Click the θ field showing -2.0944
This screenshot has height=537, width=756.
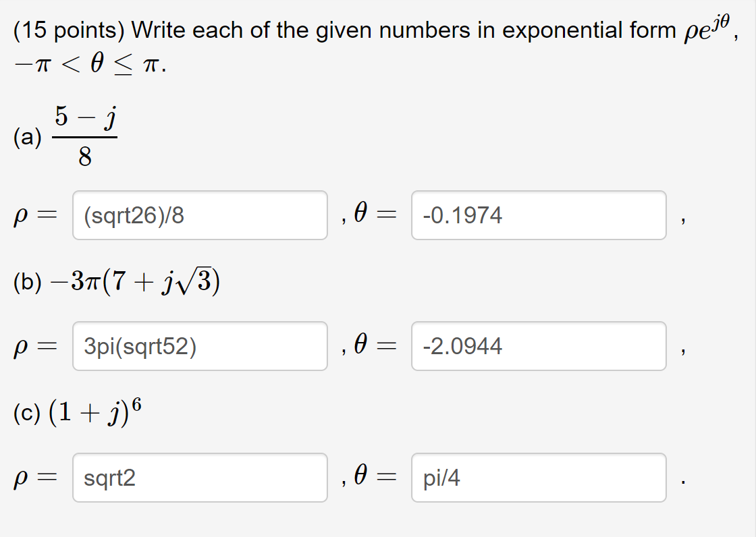click(539, 346)
